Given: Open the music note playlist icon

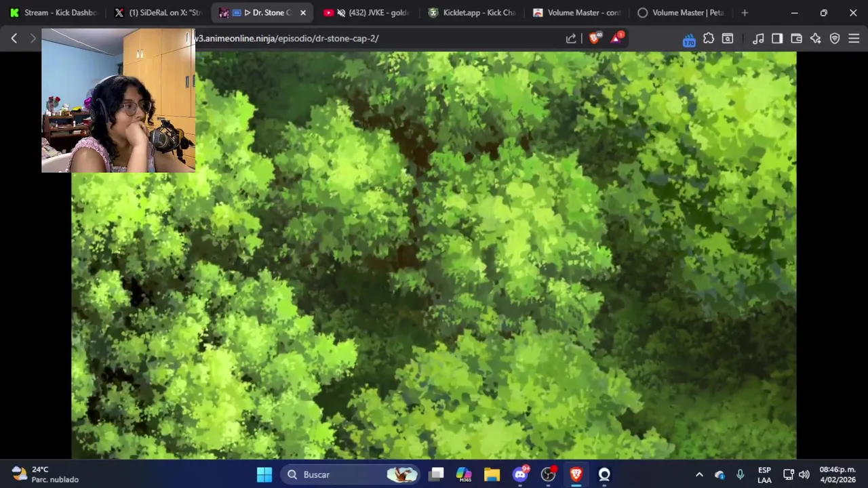Looking at the screenshot, I should coord(758,39).
